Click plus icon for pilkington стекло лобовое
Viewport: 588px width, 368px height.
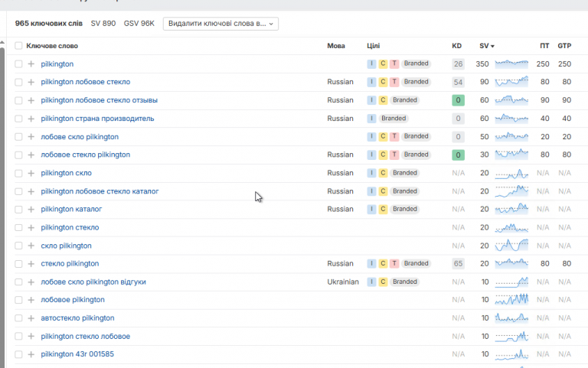(x=31, y=337)
